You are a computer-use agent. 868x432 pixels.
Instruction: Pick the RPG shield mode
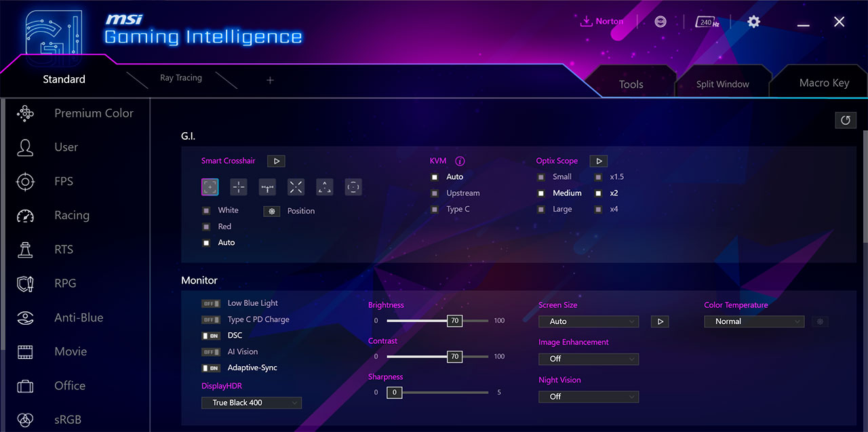click(25, 283)
